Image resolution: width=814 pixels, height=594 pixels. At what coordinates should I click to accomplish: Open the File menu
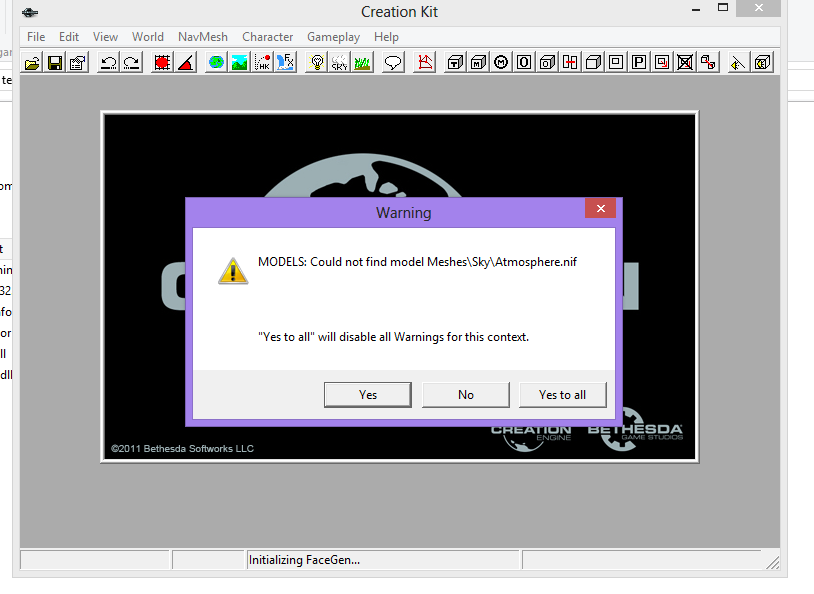(36, 37)
